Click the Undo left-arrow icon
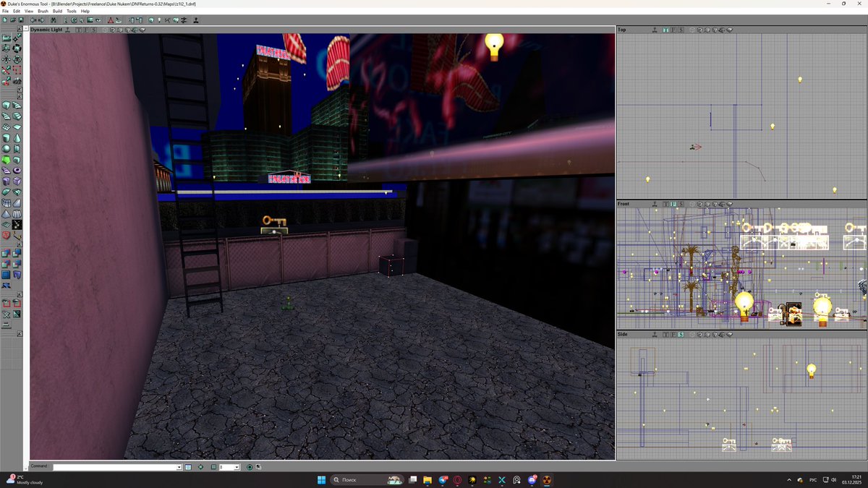 pyautogui.click(x=33, y=20)
